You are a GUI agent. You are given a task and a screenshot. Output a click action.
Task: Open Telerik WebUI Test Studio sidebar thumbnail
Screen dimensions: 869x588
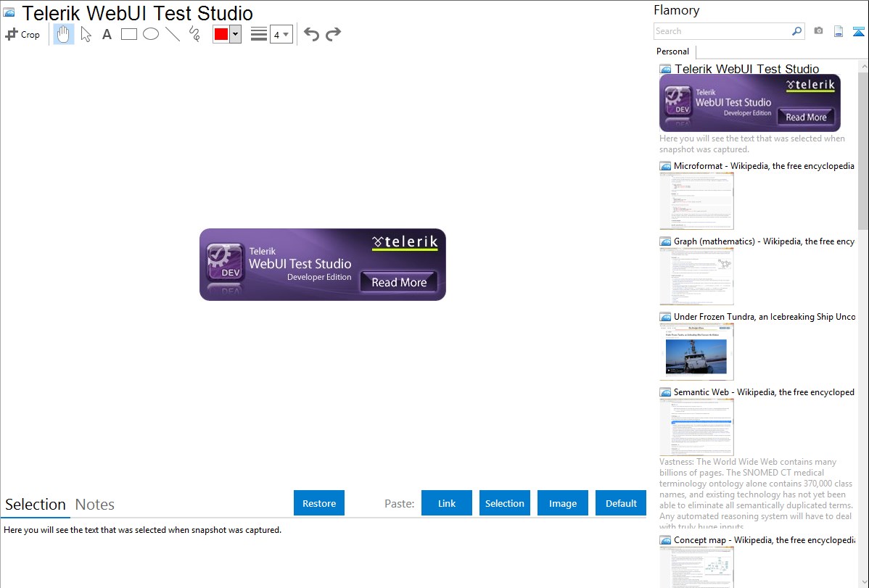tap(750, 103)
